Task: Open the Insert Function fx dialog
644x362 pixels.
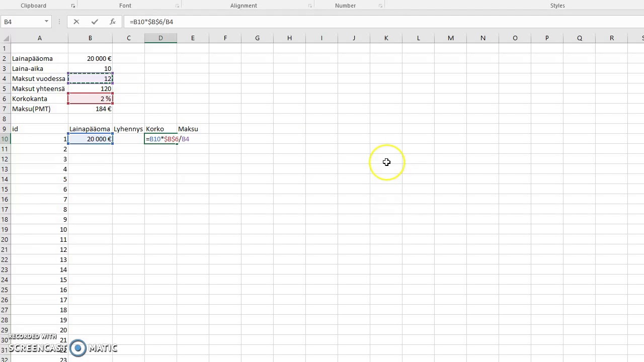Action: point(113,22)
